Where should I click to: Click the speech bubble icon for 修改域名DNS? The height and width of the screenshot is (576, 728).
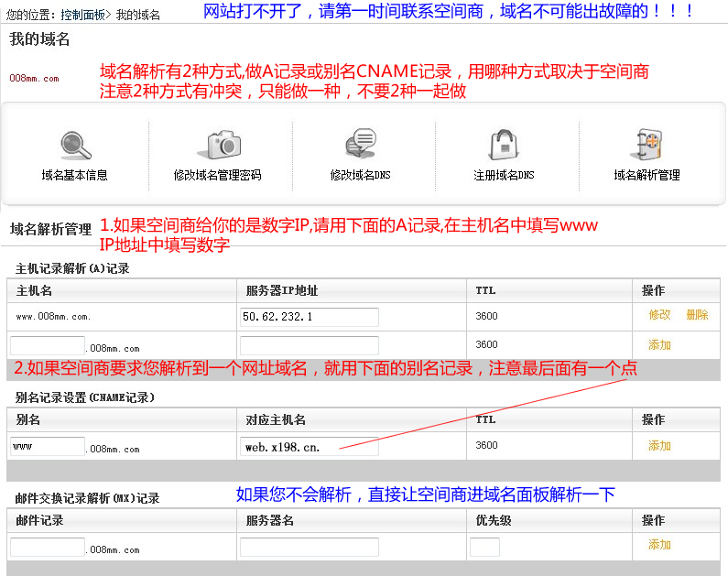[361, 145]
